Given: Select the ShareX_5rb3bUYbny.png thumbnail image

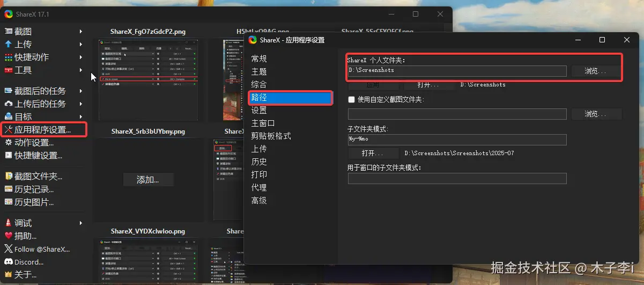Looking at the screenshot, I should click(x=148, y=179).
